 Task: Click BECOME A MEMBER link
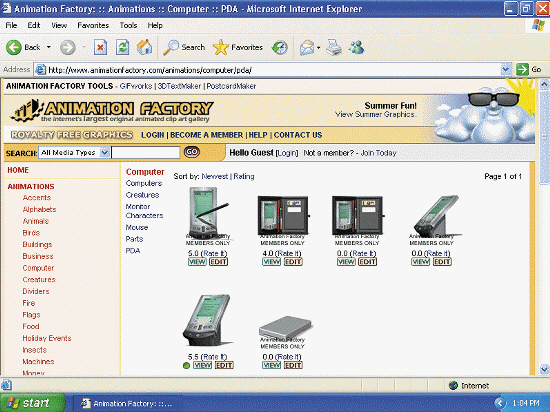(207, 135)
